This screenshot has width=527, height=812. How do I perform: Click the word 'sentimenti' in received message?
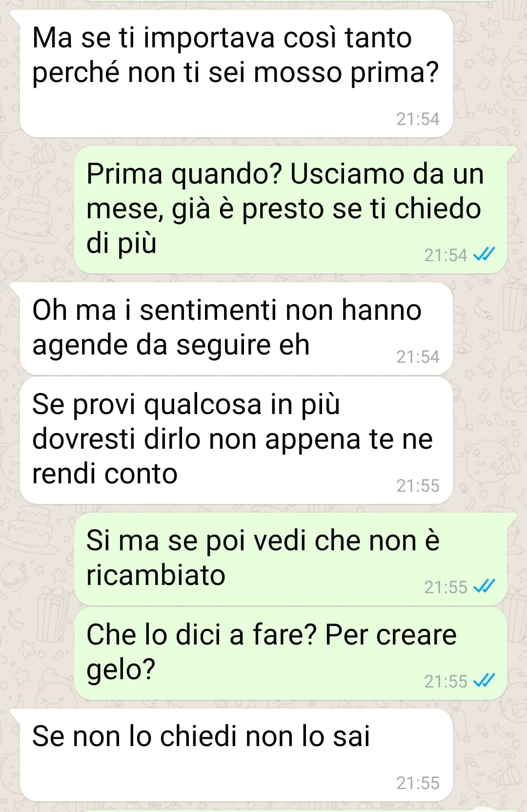pos(208,310)
